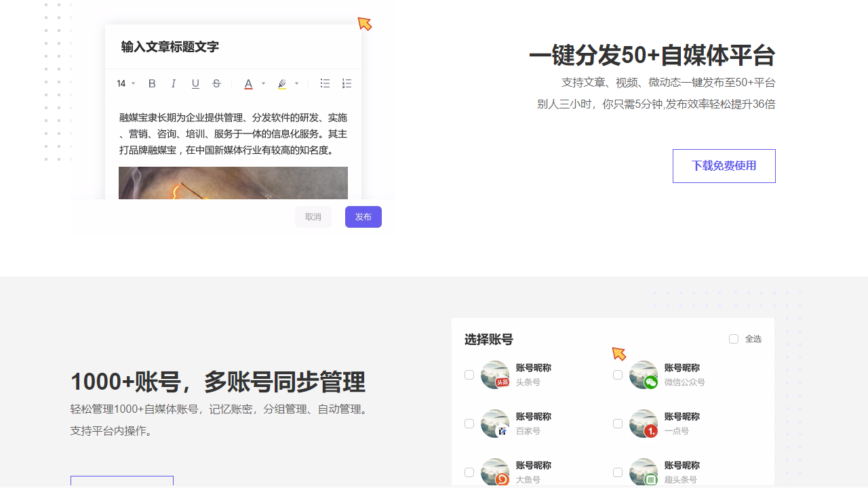Click the 百家号 label text
This screenshot has height=488, width=868.
[x=528, y=431]
